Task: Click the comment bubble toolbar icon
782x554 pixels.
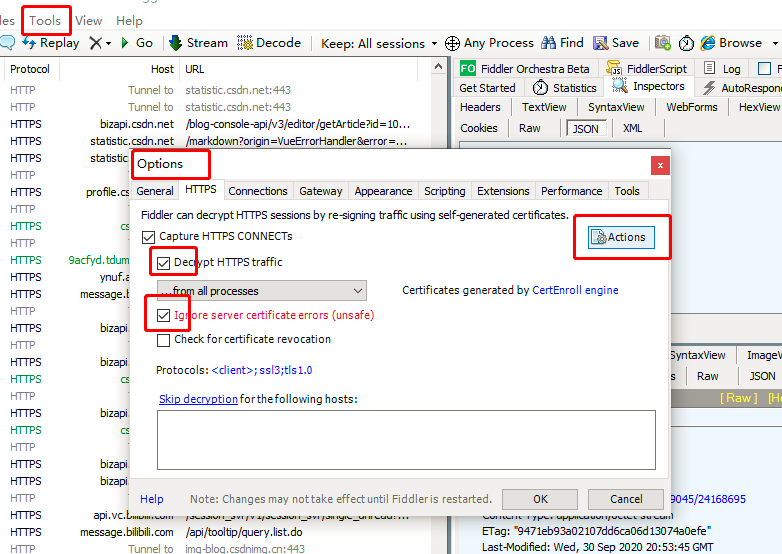Action: tap(7, 42)
